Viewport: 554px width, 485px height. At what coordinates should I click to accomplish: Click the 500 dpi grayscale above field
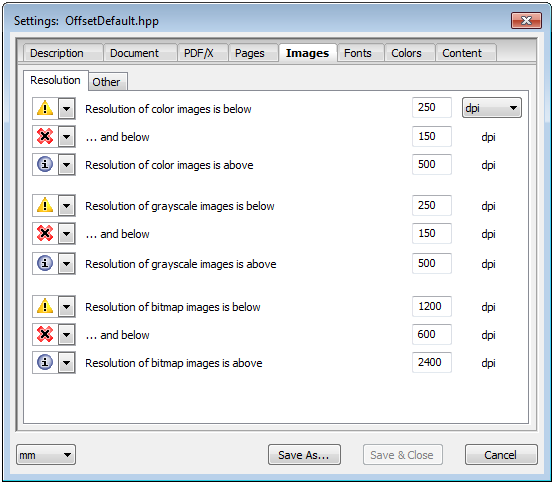tap(431, 263)
